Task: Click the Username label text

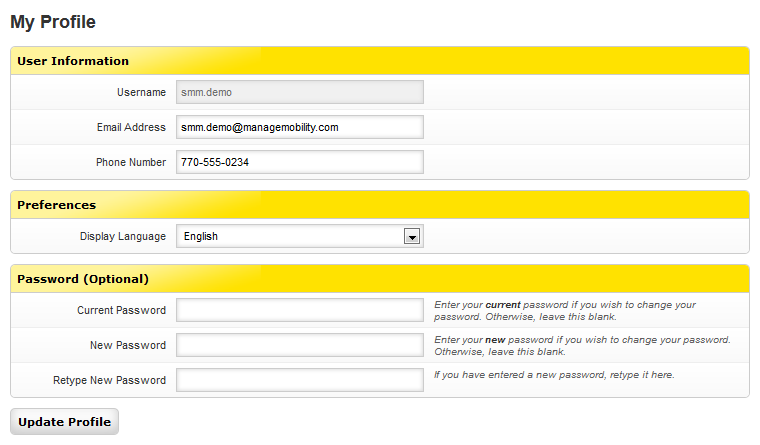Action: pyautogui.click(x=141, y=92)
